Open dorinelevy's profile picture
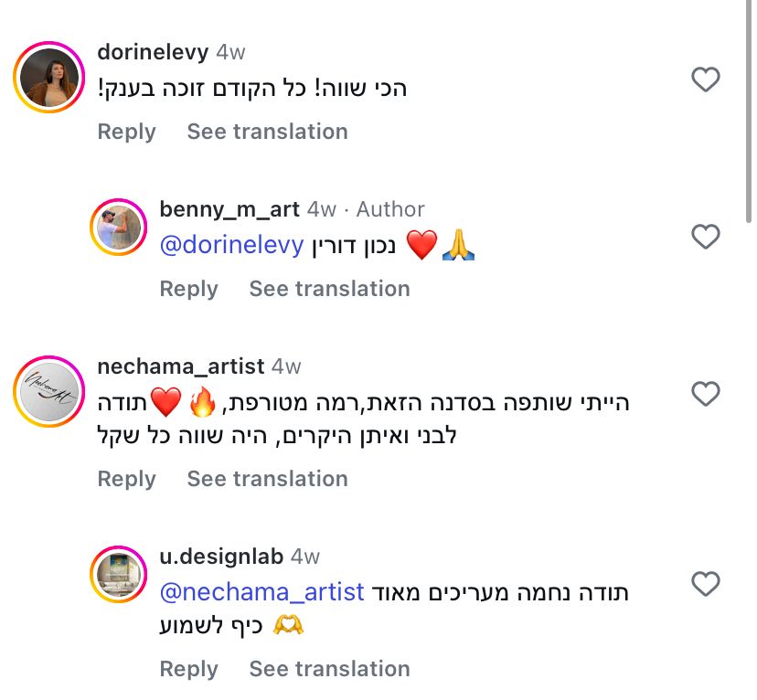 point(49,78)
